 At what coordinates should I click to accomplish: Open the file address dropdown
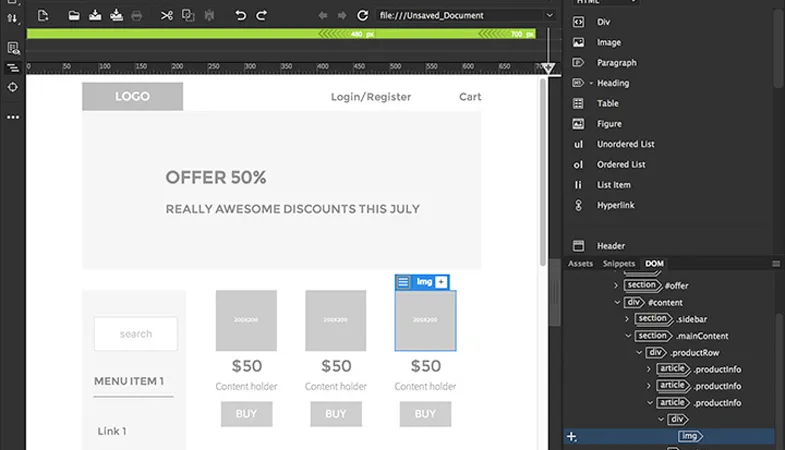click(549, 15)
